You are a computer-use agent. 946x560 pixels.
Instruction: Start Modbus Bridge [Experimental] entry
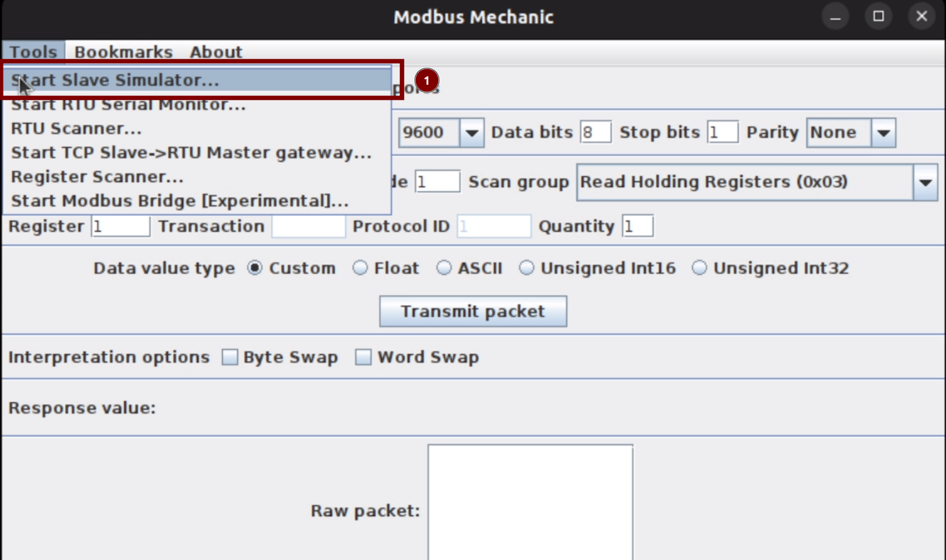[197, 201]
